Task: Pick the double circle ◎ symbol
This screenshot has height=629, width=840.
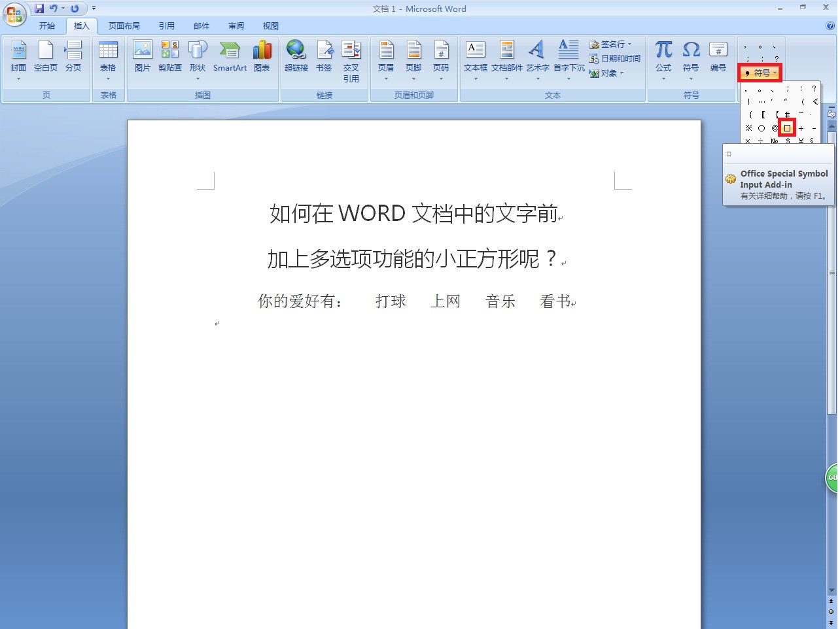Action: point(775,128)
